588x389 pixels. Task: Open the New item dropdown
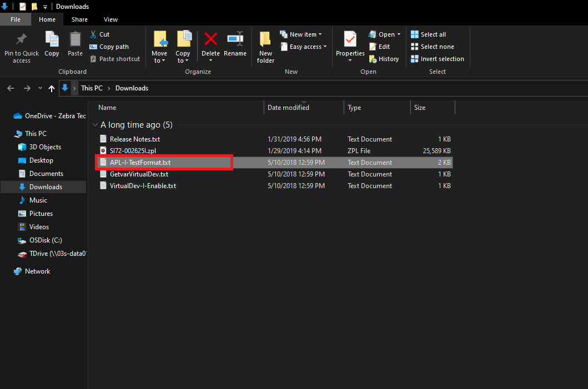click(300, 34)
